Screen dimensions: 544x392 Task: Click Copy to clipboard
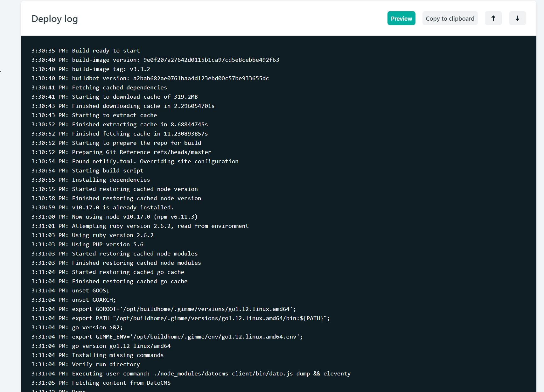(450, 18)
